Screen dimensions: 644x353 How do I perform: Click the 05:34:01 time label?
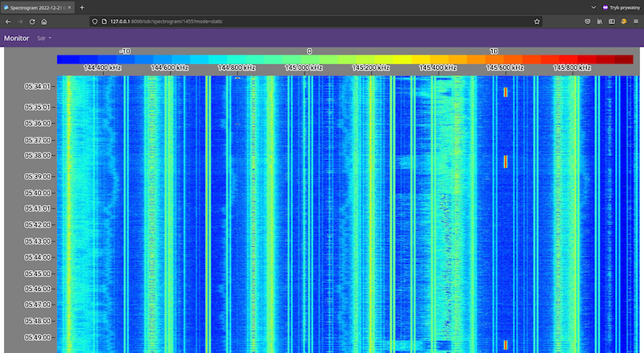coord(37,86)
